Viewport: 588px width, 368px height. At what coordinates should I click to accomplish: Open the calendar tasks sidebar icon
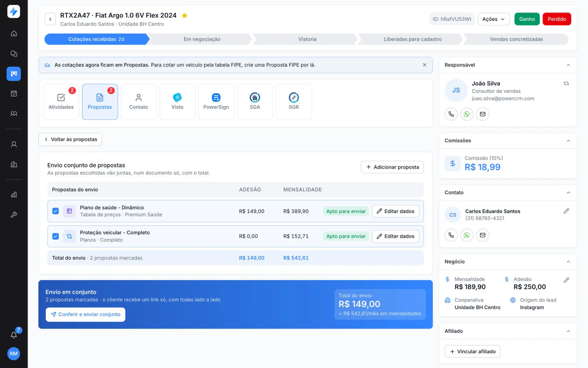click(14, 93)
